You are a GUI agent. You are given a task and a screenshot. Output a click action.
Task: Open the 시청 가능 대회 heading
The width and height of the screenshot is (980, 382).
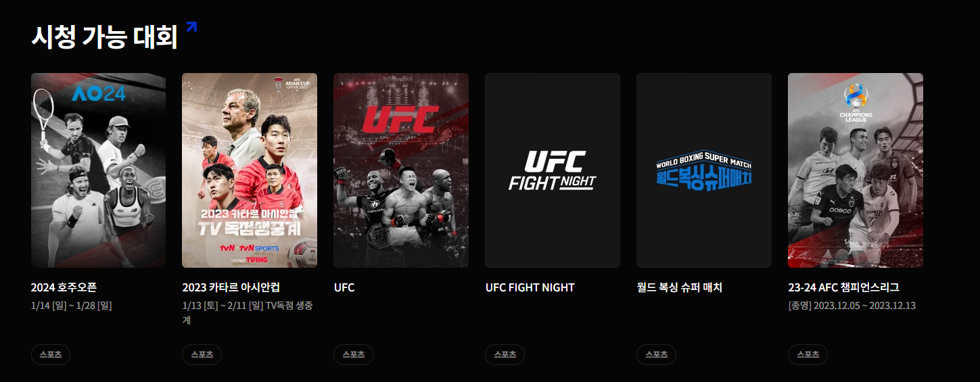pyautogui.click(x=104, y=37)
